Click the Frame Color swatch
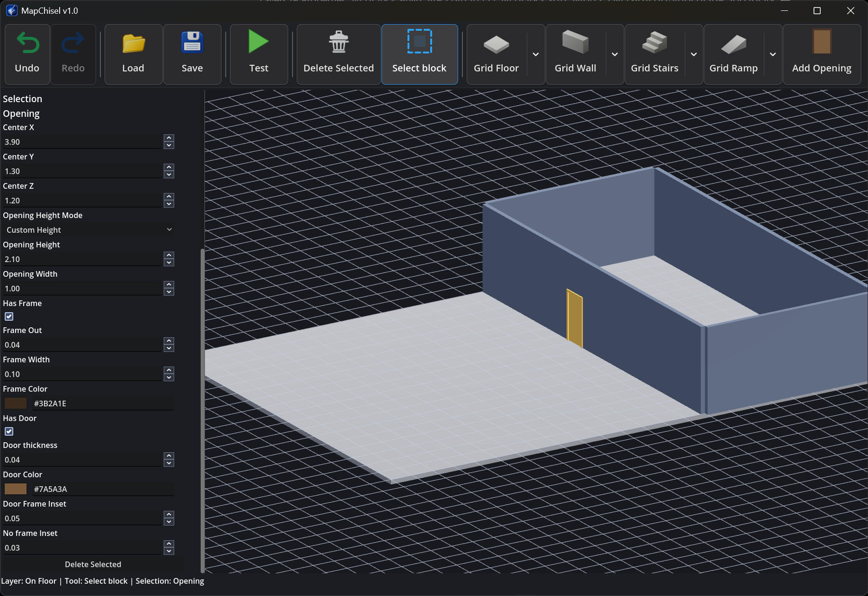 click(x=16, y=403)
